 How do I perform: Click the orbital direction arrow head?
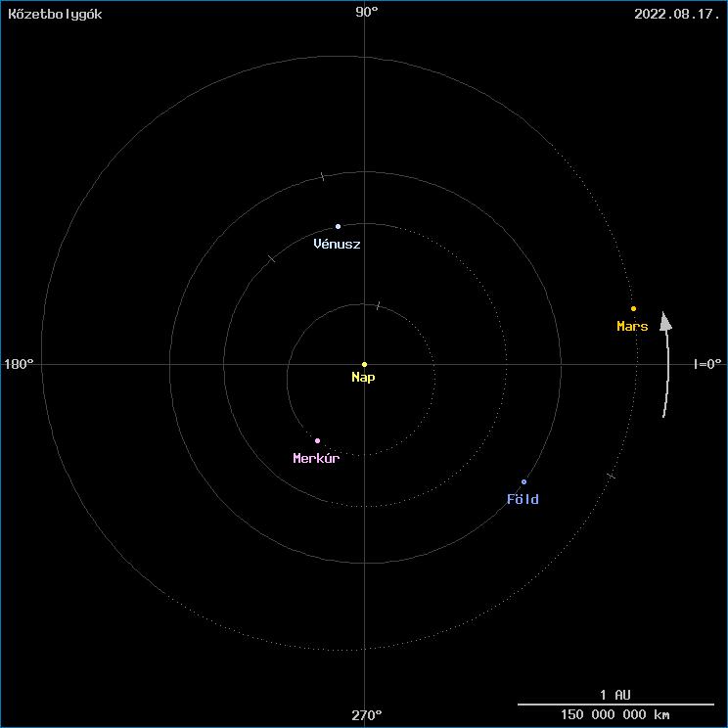click(x=665, y=321)
